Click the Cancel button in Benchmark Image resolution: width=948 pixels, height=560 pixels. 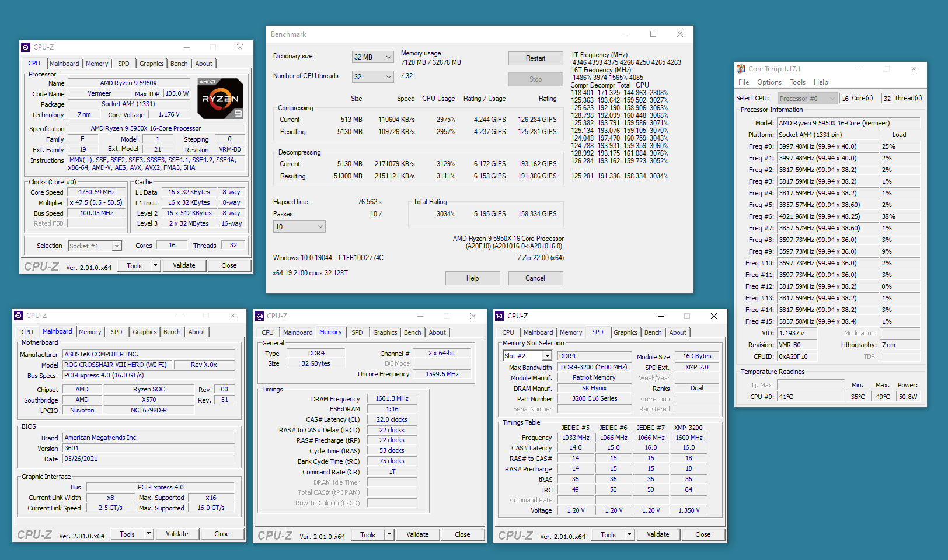535,278
